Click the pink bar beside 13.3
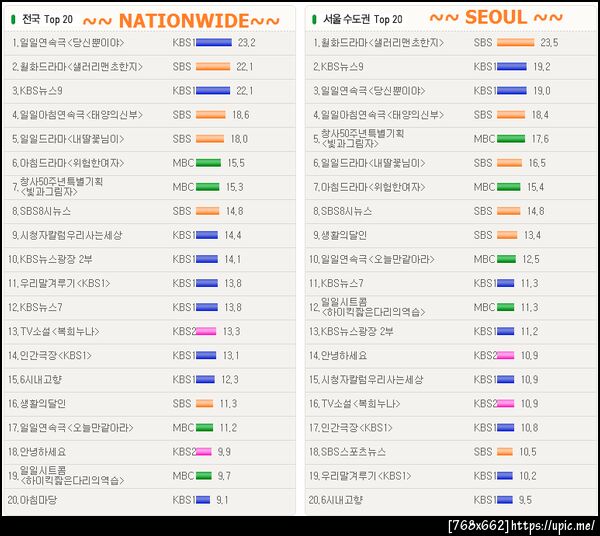600x536 pixels. [206, 332]
